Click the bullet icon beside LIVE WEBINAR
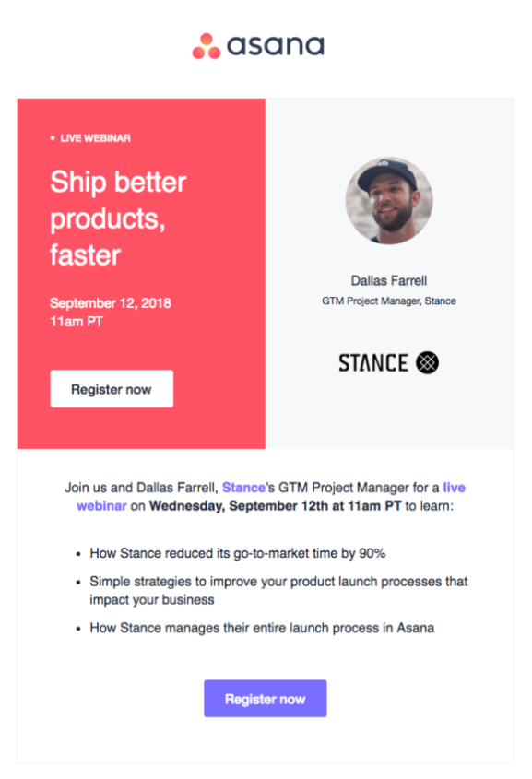This screenshot has width=532, height=779. [52, 136]
